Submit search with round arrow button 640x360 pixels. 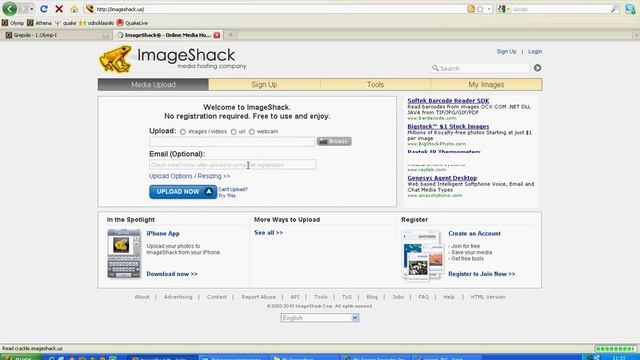tap(537, 68)
